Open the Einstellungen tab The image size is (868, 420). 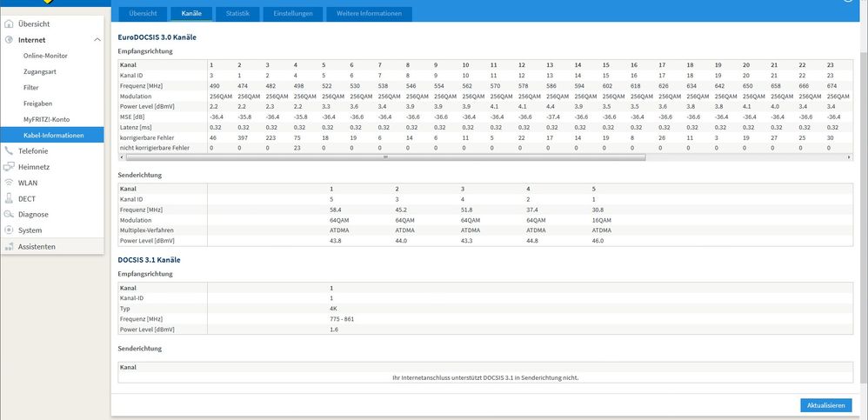pyautogui.click(x=293, y=14)
